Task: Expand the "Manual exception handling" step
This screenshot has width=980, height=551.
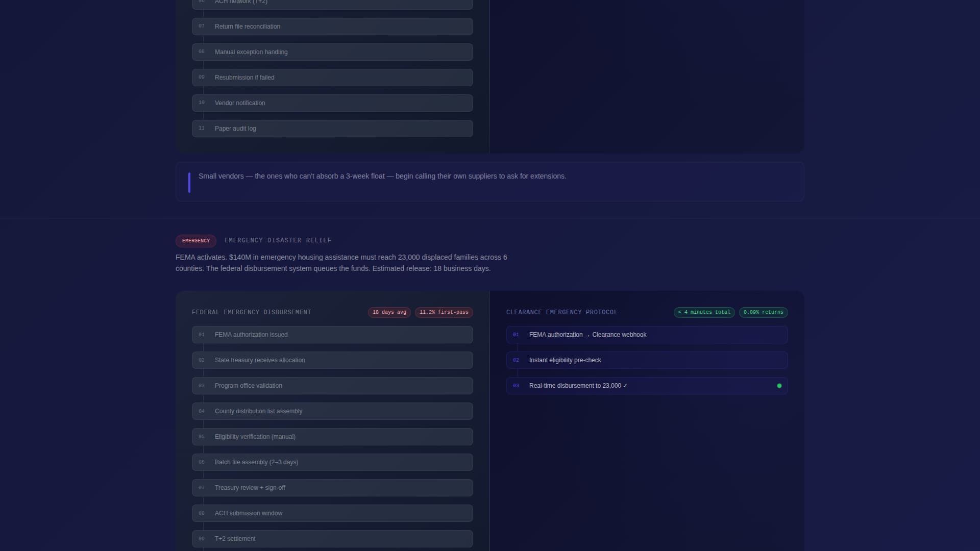Action: pos(332,52)
